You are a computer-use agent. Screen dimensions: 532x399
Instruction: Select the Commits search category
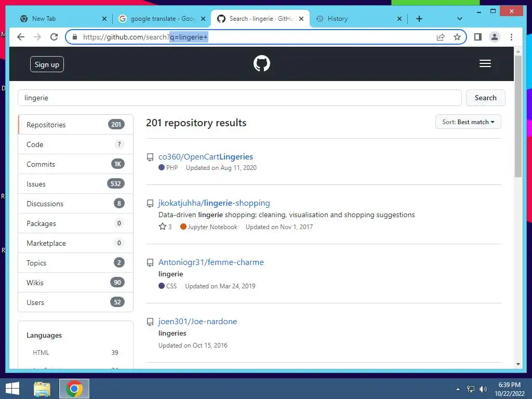point(76,164)
